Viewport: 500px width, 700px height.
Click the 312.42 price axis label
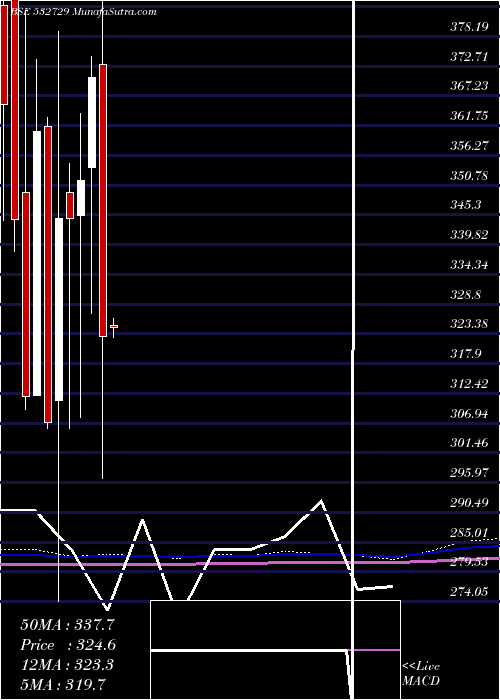469,383
